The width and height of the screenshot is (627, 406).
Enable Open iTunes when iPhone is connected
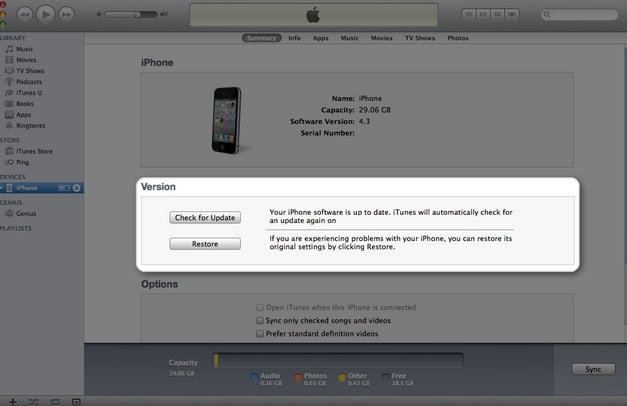pyautogui.click(x=260, y=307)
